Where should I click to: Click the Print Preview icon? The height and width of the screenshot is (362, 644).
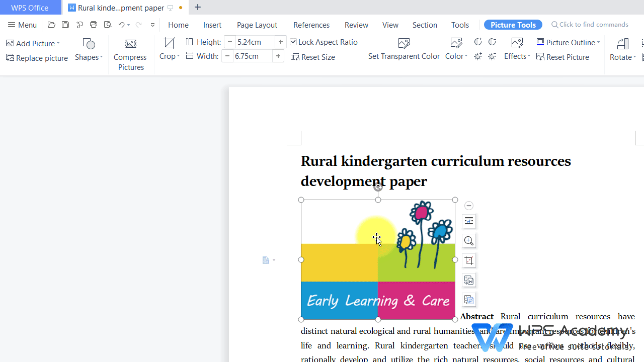tap(108, 25)
